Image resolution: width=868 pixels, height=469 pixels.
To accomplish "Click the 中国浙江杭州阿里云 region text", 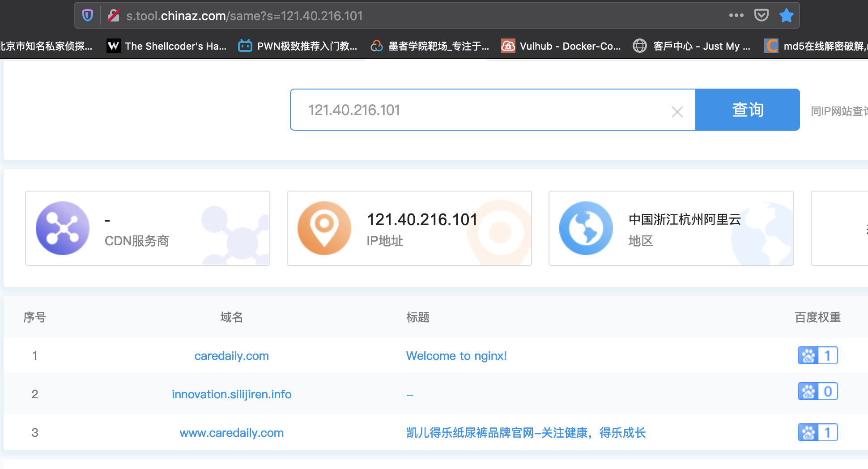I will point(685,219).
